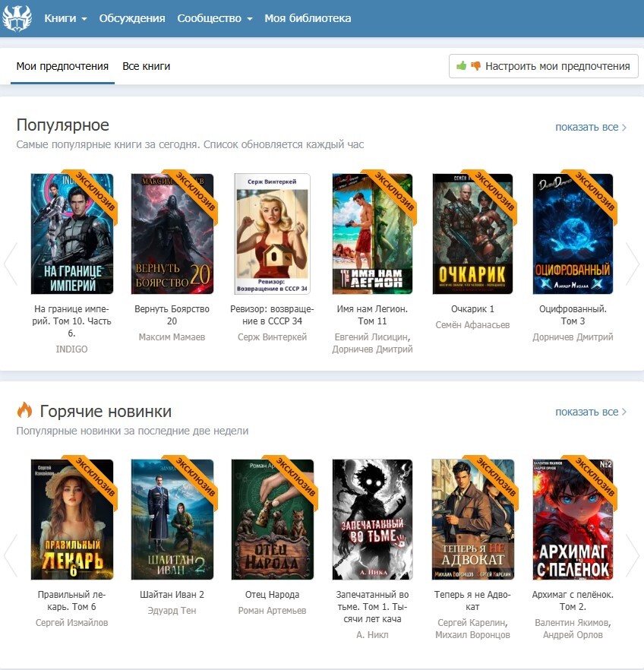
Task: Open author Максим Мамаев
Action: (x=172, y=337)
